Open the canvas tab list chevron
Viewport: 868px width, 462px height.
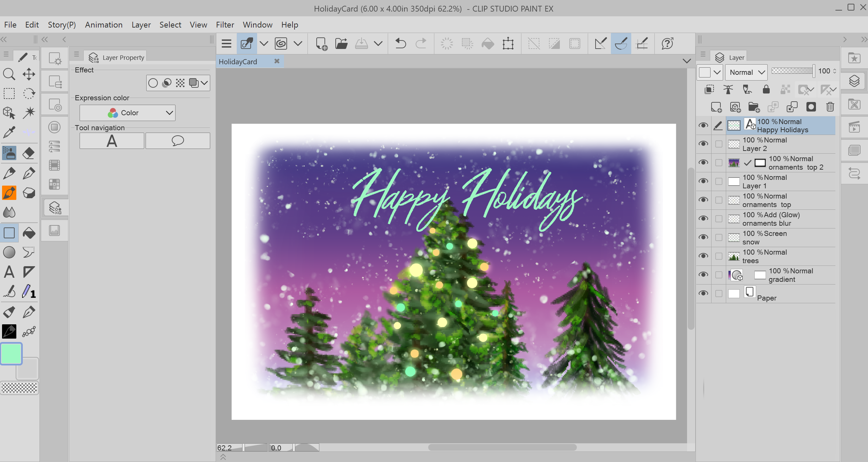click(x=686, y=61)
